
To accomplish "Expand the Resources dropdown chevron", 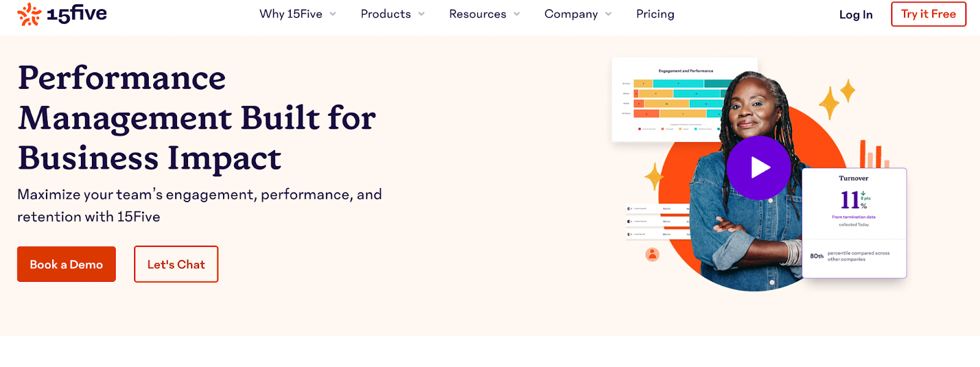I will pyautogui.click(x=517, y=14).
